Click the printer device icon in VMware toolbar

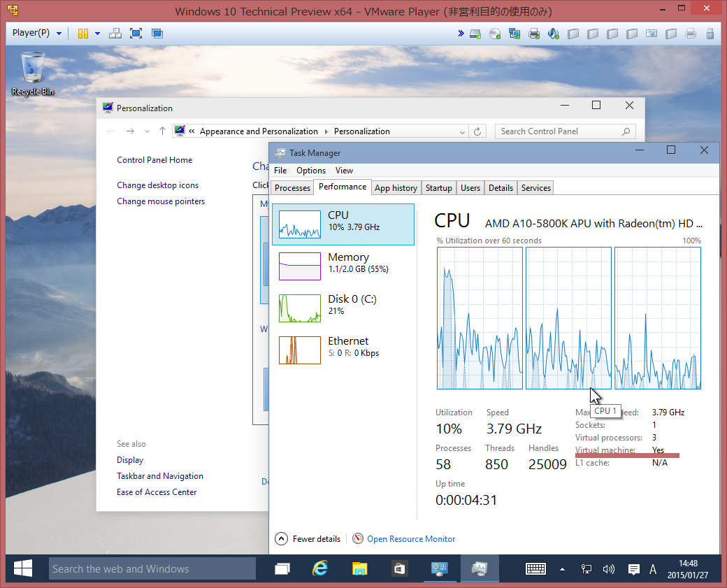tap(534, 34)
